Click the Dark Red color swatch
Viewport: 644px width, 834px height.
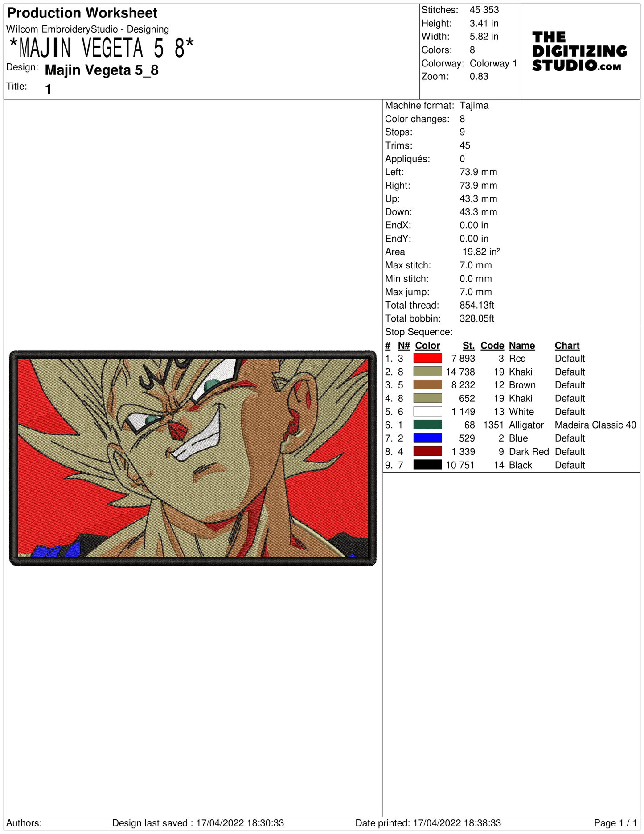click(x=427, y=451)
